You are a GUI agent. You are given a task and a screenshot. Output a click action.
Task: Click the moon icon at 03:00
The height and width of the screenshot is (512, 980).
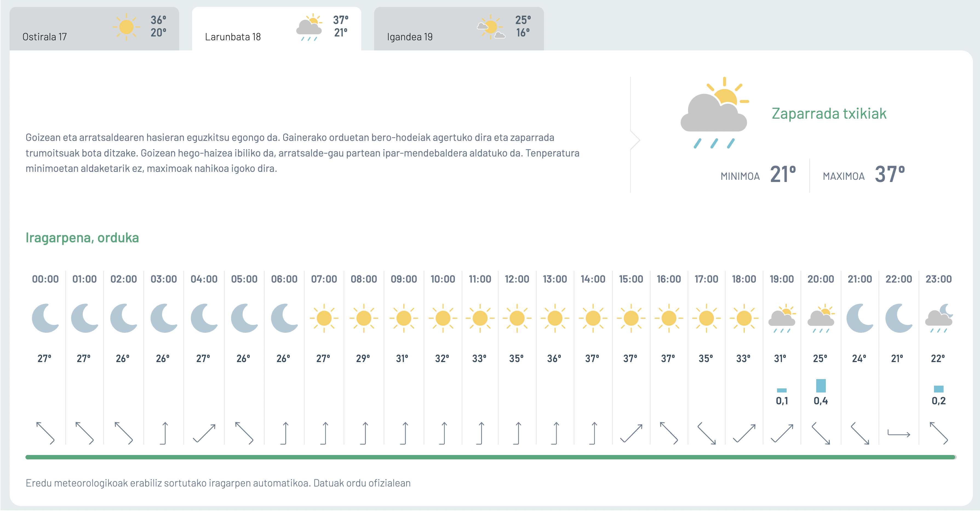click(x=164, y=318)
